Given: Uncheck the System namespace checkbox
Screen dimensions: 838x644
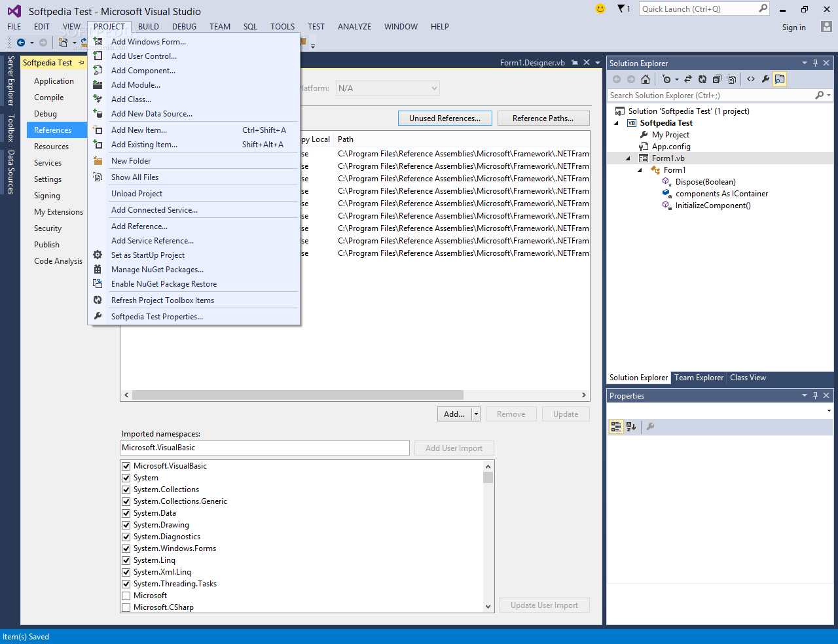Looking at the screenshot, I should [x=126, y=478].
